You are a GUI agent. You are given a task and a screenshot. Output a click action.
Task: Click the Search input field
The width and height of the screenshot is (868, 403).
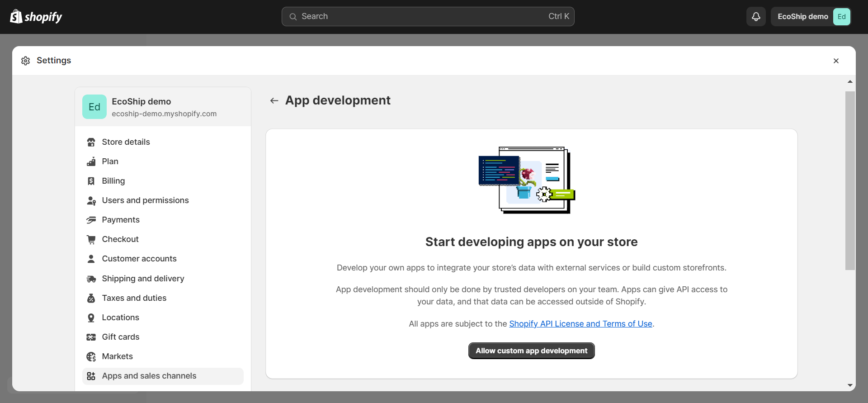point(428,17)
